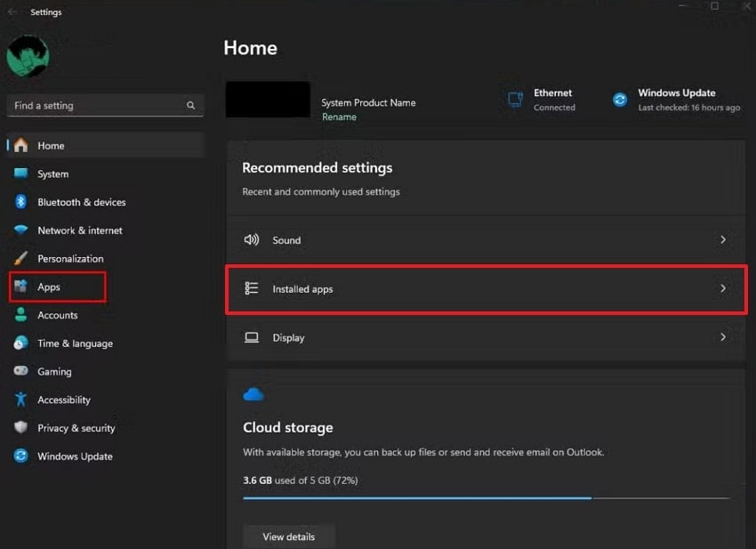Click the Rename link
The height and width of the screenshot is (549, 756).
coord(339,117)
